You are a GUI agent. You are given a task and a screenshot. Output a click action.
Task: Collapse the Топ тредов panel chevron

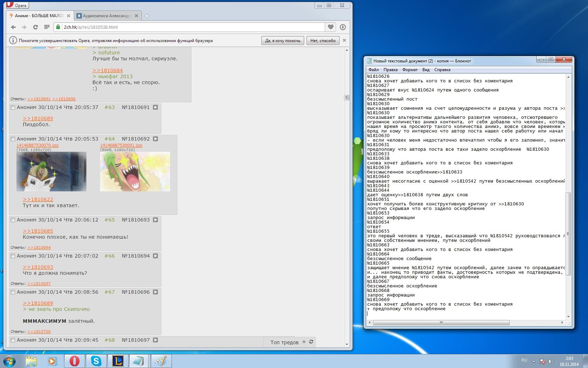click(x=304, y=342)
